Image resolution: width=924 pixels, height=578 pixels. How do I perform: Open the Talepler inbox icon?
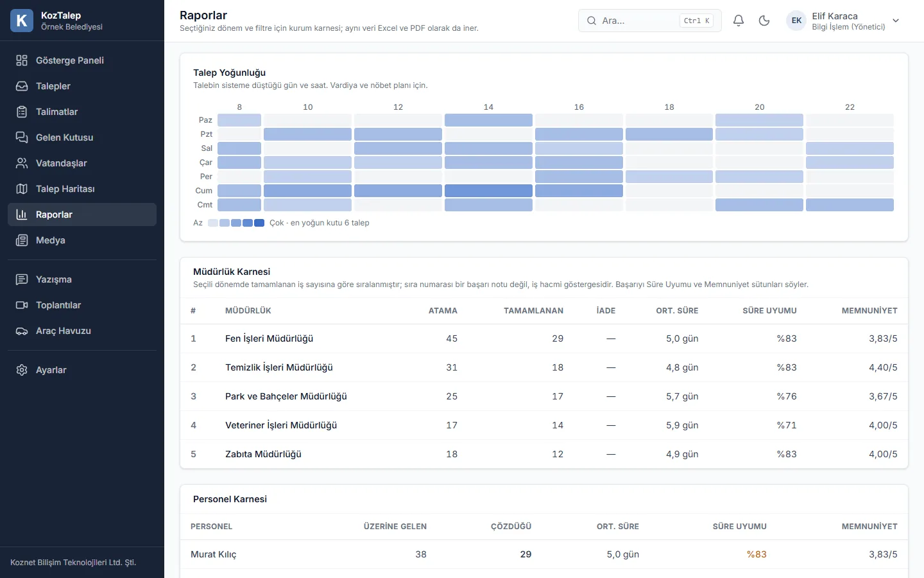[22, 86]
